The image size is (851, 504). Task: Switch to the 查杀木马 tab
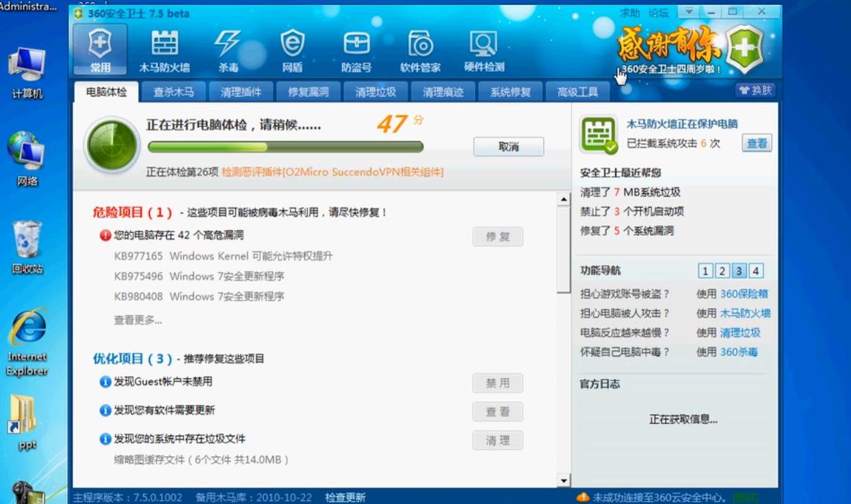pos(174,92)
